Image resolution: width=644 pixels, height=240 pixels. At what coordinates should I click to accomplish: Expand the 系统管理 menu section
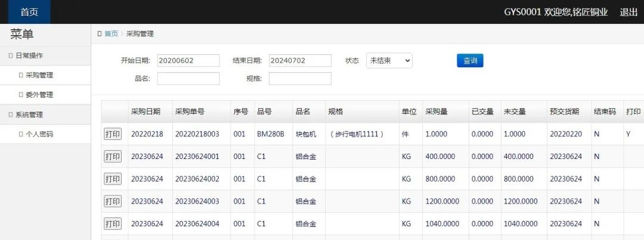pyautogui.click(x=29, y=114)
